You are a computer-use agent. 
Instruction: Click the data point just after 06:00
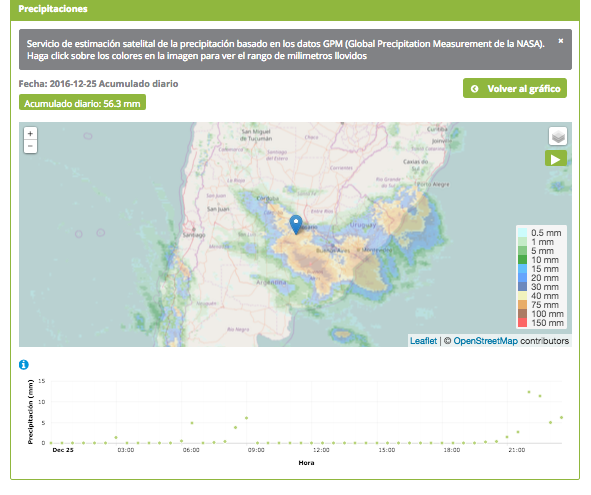coord(192,423)
